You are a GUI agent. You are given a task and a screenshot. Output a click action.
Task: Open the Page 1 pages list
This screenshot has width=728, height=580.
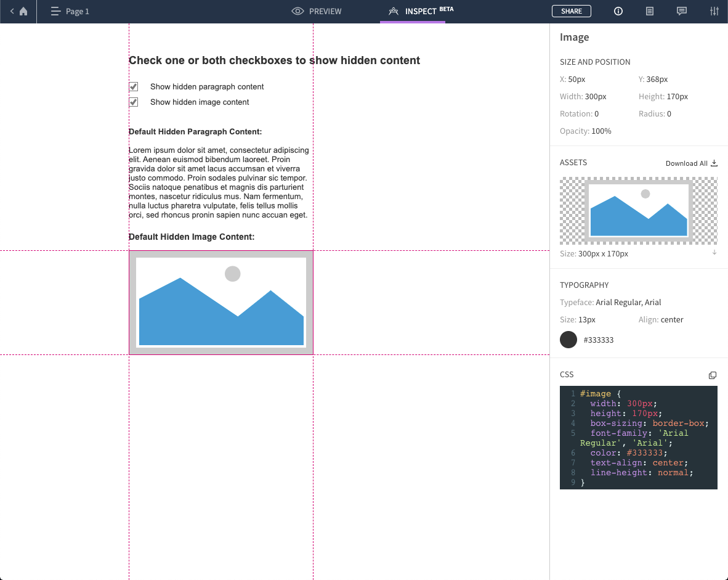[70, 11]
